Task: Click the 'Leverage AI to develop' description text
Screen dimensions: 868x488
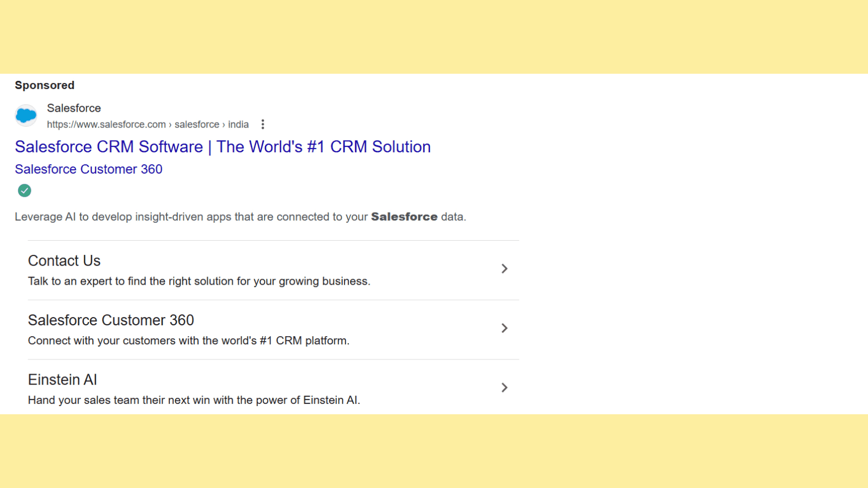Action: (x=240, y=217)
